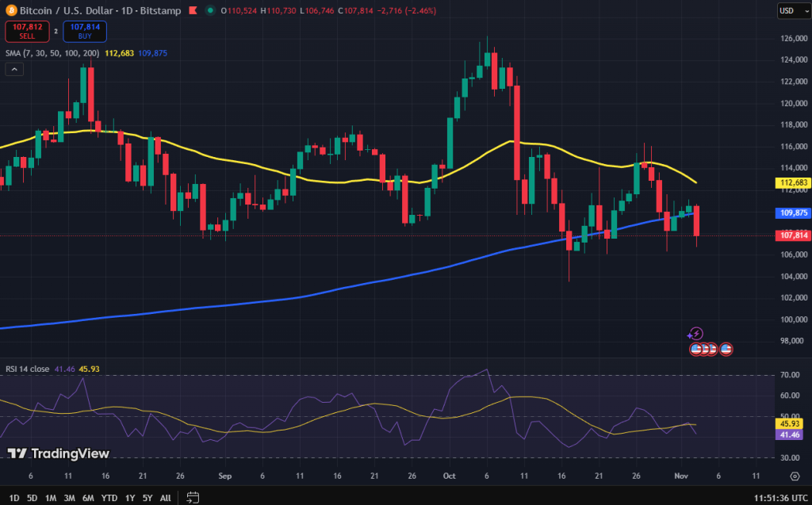Select the 6M time range
The width and height of the screenshot is (812, 505).
tap(88, 498)
